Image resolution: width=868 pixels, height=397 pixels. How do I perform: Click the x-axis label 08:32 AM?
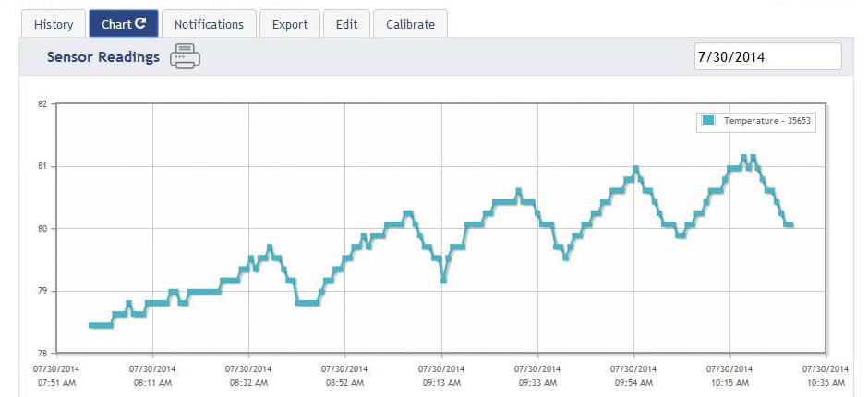click(x=249, y=382)
